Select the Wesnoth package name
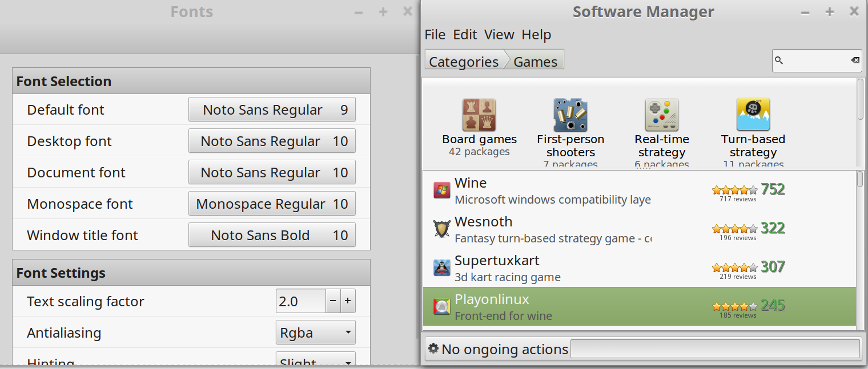The height and width of the screenshot is (369, 868). click(x=483, y=222)
